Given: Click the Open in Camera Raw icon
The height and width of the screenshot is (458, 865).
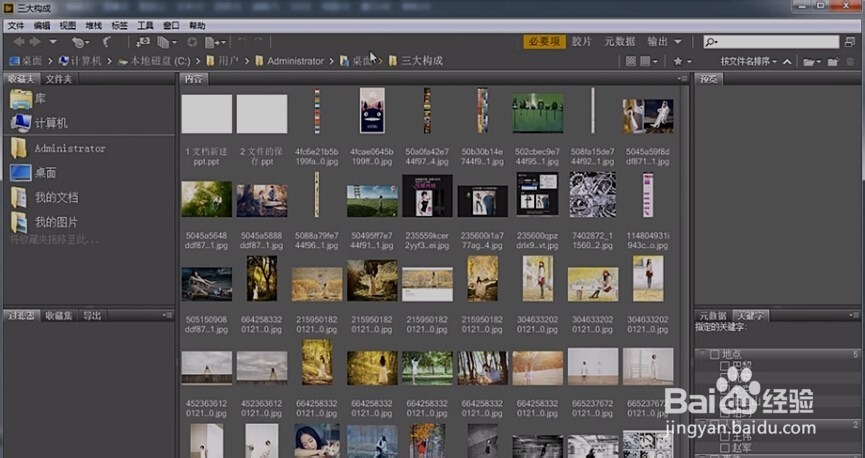Looking at the screenshot, I should (x=192, y=42).
